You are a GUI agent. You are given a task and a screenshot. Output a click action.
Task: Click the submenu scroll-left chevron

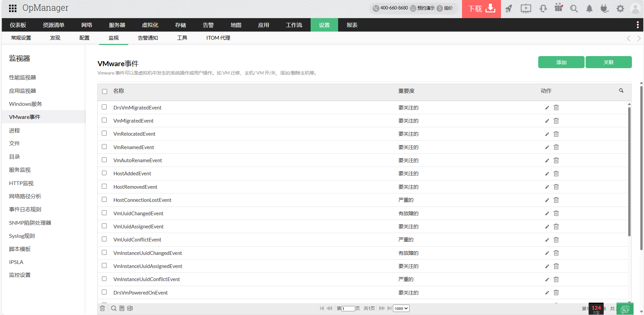point(629,38)
